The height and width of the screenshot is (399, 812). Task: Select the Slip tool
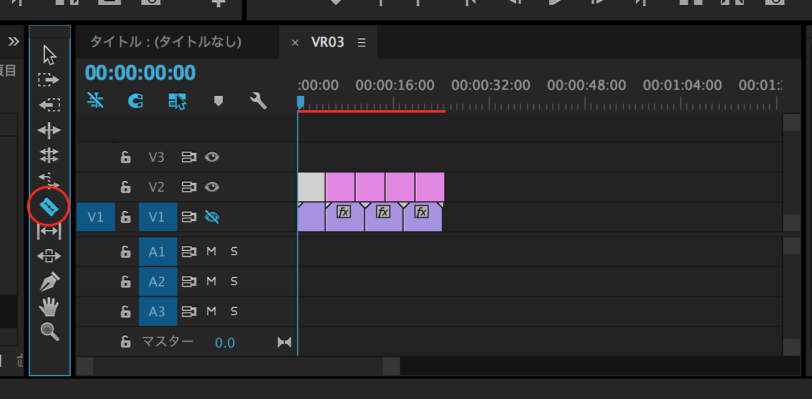(49, 232)
